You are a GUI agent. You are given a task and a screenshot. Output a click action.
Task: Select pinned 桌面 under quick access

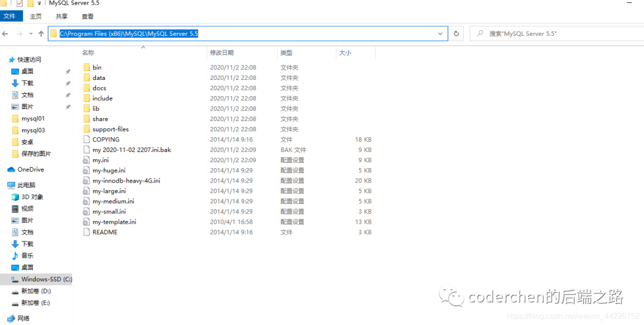(x=27, y=72)
